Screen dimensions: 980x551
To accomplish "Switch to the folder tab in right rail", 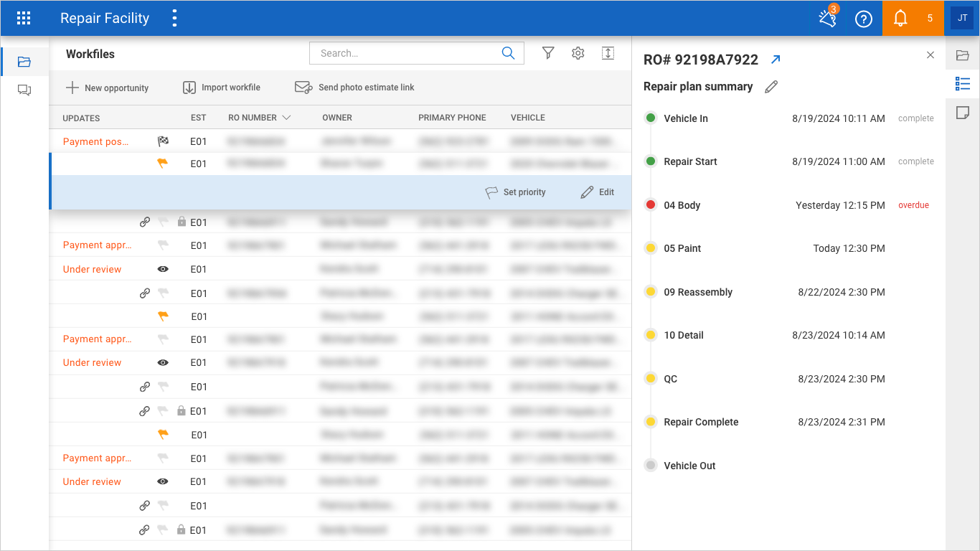I will 963,55.
